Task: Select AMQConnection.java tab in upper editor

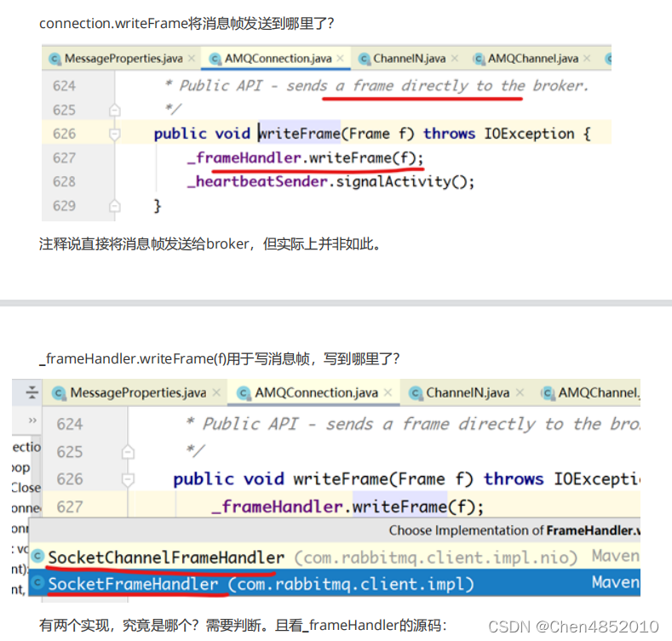Action: 278,58
